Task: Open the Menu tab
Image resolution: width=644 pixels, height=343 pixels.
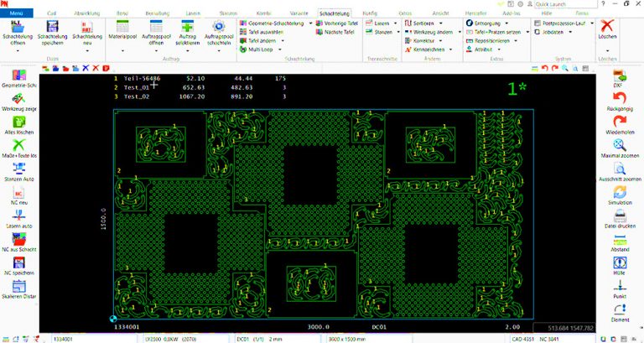Action: (x=17, y=14)
